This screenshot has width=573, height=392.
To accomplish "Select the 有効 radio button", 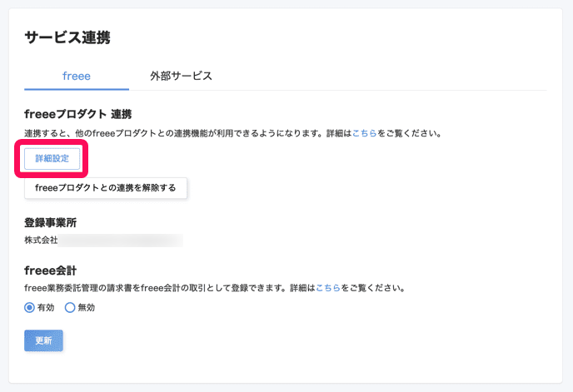I will (x=30, y=308).
